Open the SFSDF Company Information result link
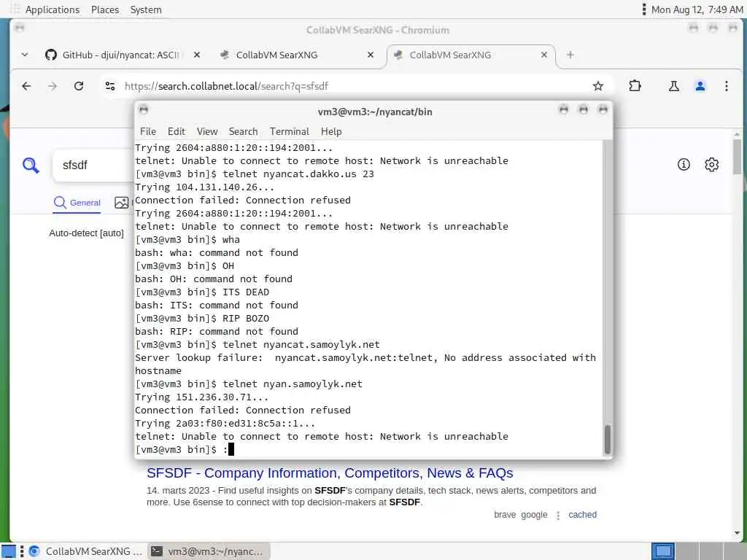This screenshot has width=747, height=560. tap(330, 472)
